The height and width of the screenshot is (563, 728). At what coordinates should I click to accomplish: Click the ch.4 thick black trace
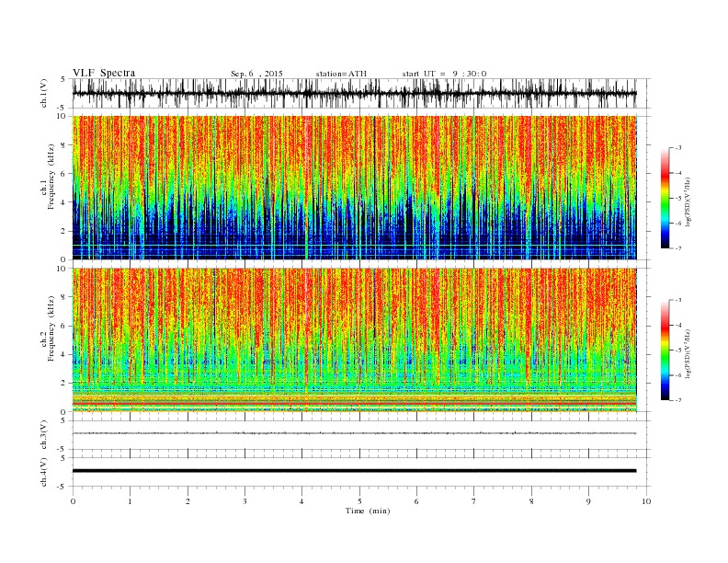pos(354,471)
